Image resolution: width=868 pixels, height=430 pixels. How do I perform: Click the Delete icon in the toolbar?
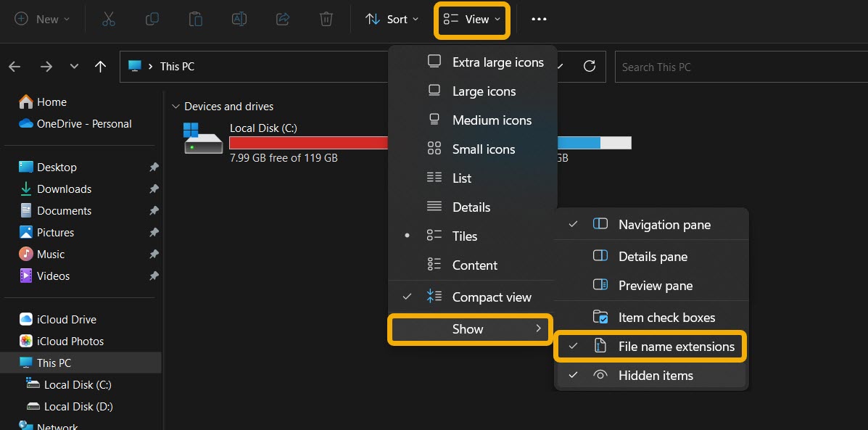[x=326, y=20]
